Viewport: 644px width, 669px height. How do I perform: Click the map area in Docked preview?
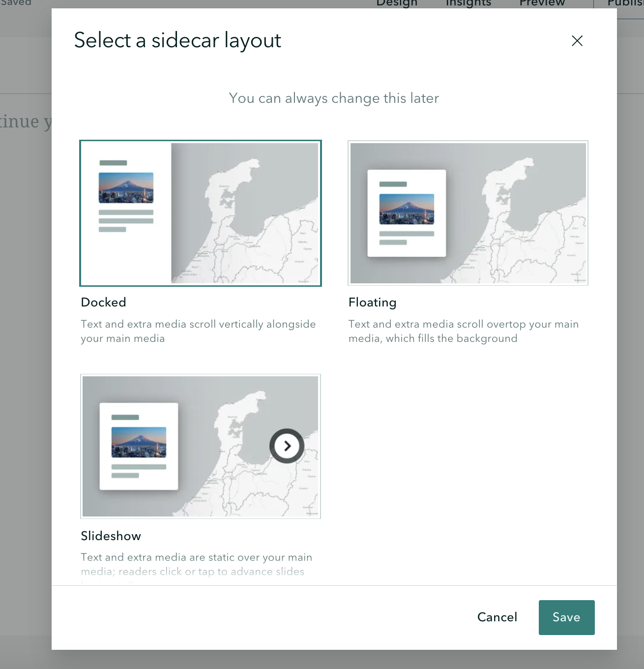(x=256, y=221)
